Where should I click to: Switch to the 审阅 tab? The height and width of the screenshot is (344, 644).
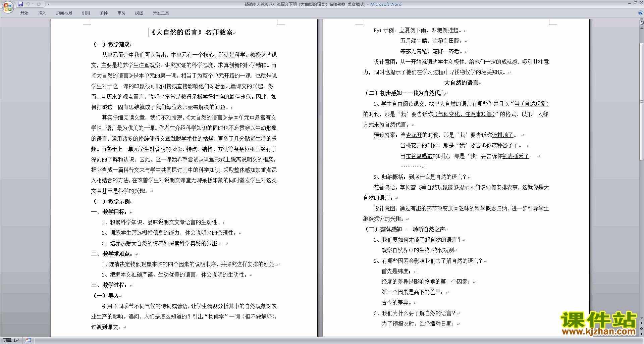[121, 13]
